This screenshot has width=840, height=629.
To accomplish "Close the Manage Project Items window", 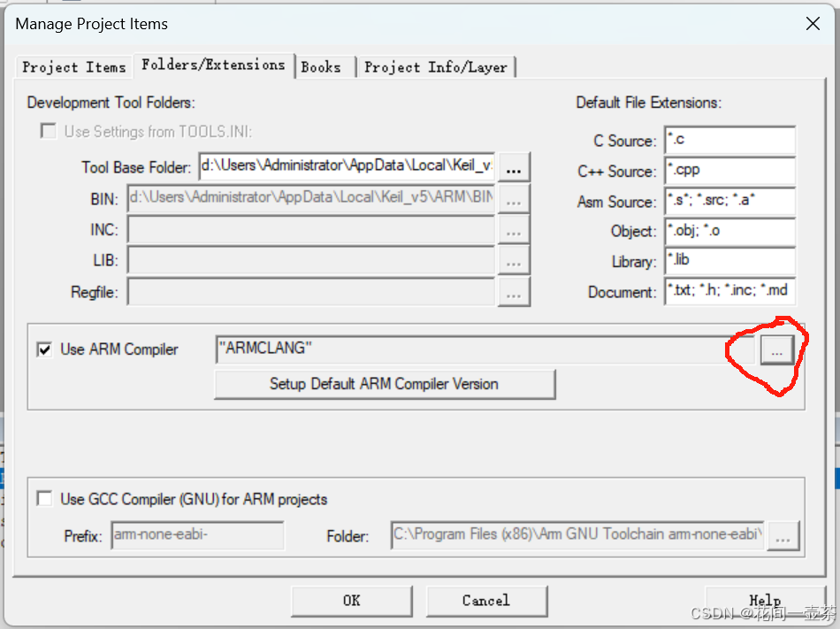I will 813,24.
